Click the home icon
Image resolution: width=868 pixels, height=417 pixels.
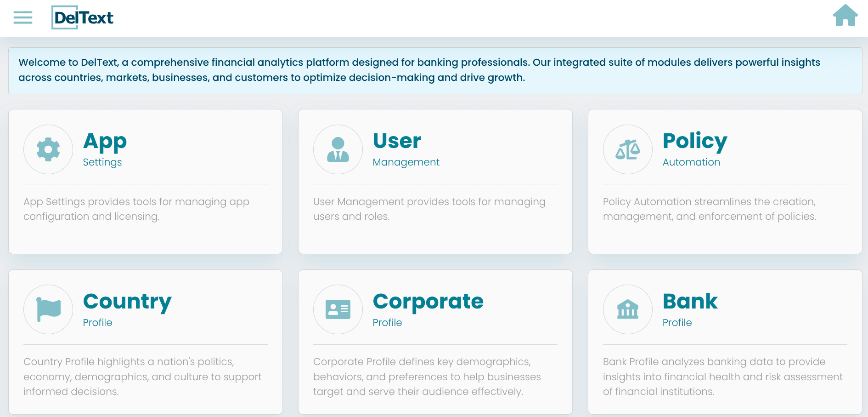[845, 16]
